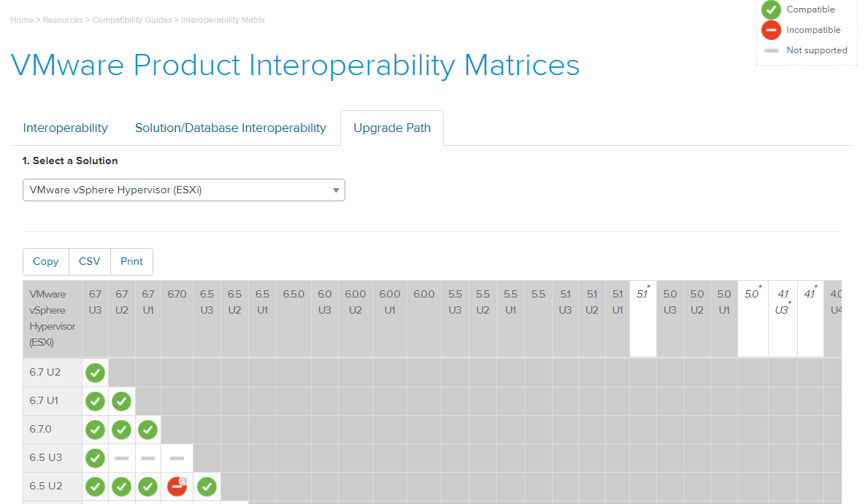Go to Home breadcrumb link
This screenshot has width=868, height=504.
22,20
